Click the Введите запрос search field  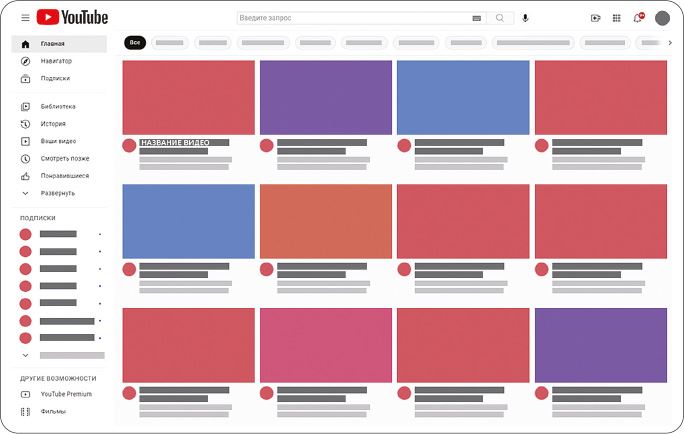click(350, 18)
